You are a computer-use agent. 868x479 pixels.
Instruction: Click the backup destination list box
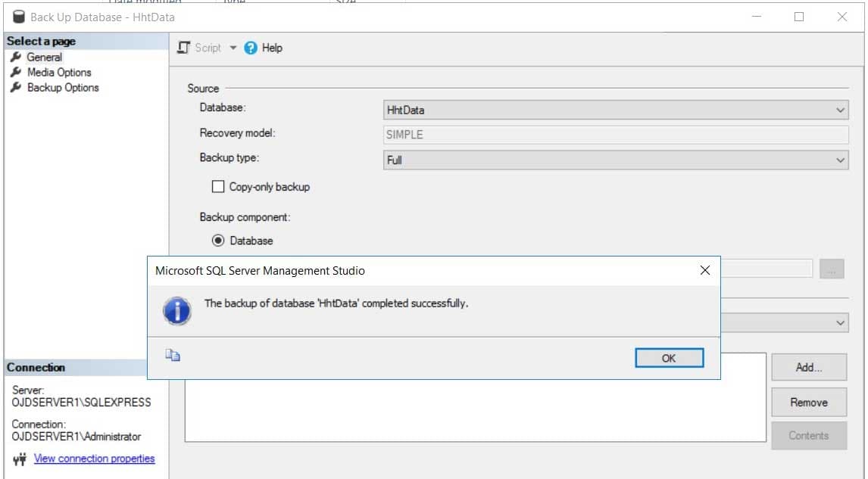tap(476, 410)
